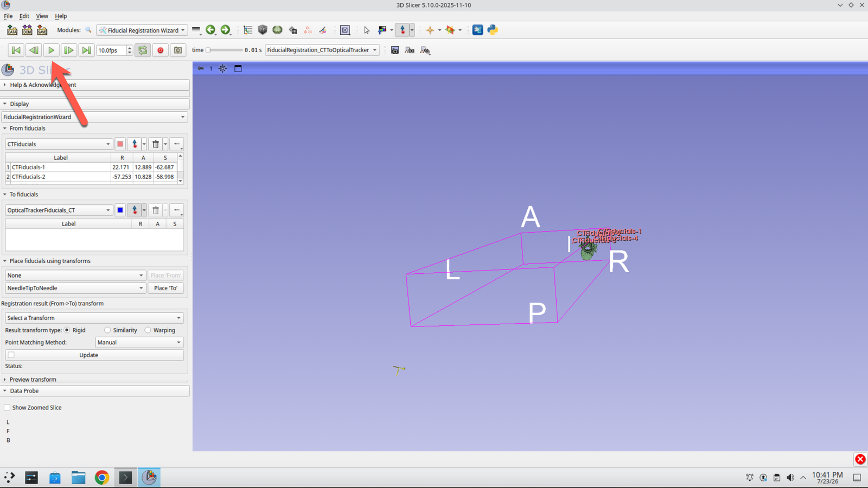
Task: Open the Markups module red dots icon
Action: click(x=308, y=30)
